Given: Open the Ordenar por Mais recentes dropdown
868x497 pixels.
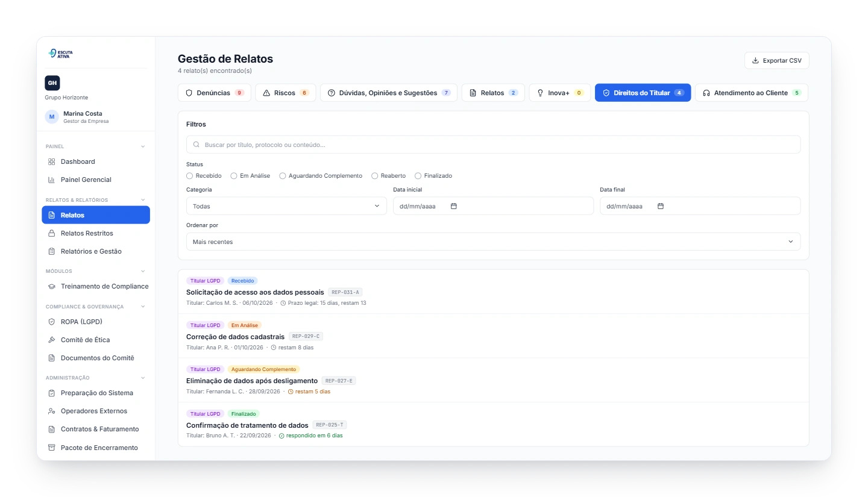Looking at the screenshot, I should [x=493, y=242].
